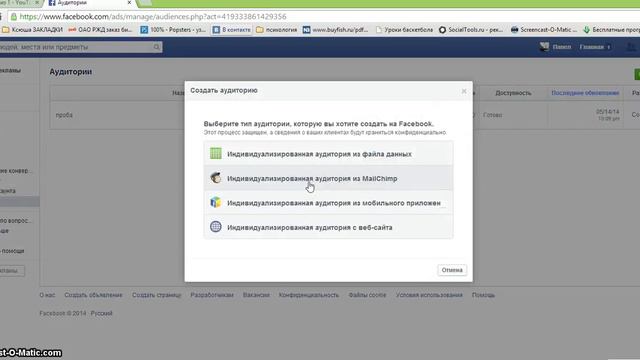640x360 pixels.
Task: Click the Готово status cell
Action: tap(492, 115)
